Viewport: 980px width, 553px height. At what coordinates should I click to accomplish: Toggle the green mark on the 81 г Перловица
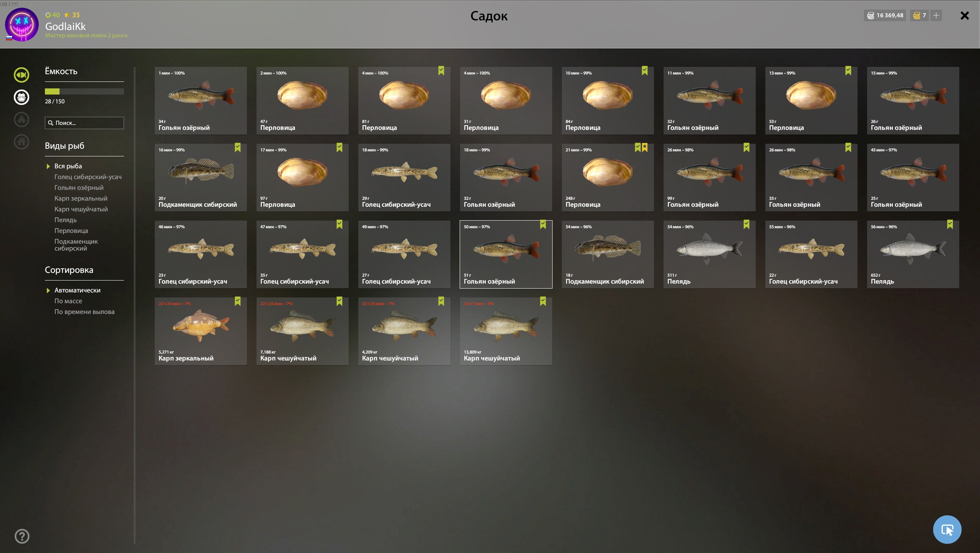click(x=441, y=71)
